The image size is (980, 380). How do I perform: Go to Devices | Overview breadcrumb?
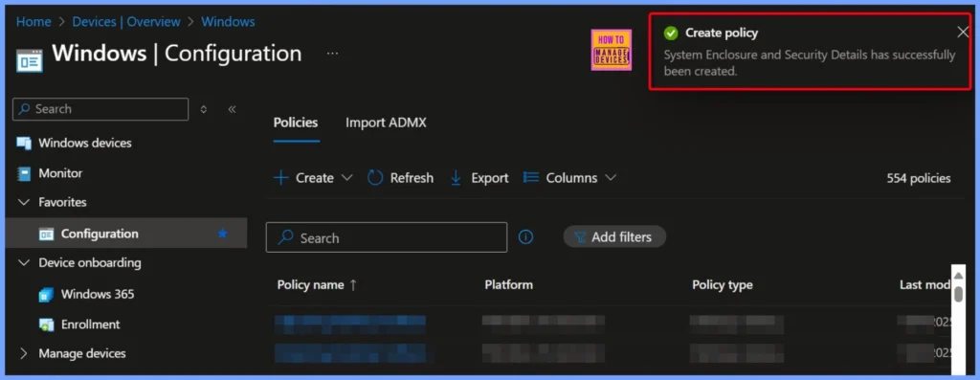tap(126, 22)
